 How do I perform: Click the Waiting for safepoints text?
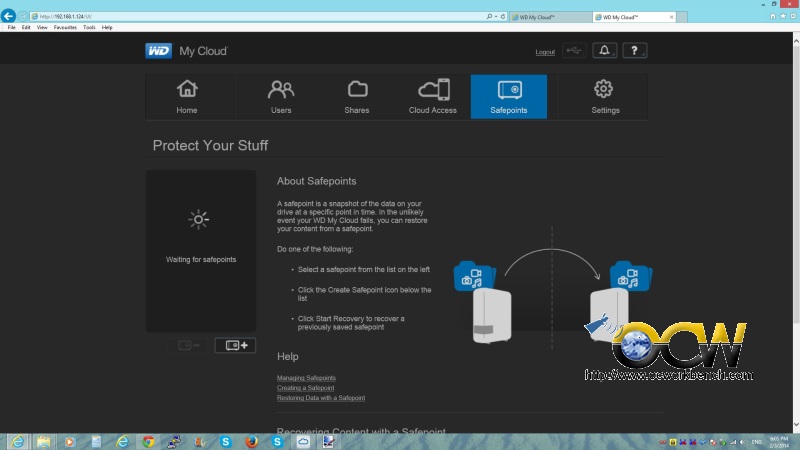[x=201, y=259]
